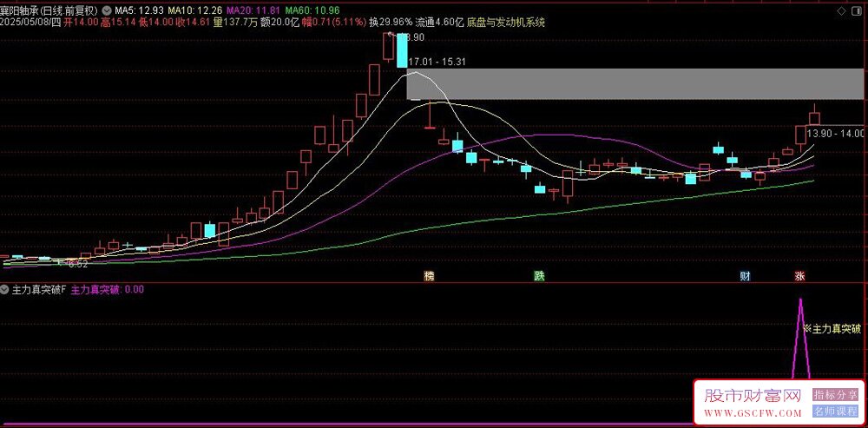The height and width of the screenshot is (428, 868).
Task: Click the 6.52 low price marker
Action: [77, 265]
